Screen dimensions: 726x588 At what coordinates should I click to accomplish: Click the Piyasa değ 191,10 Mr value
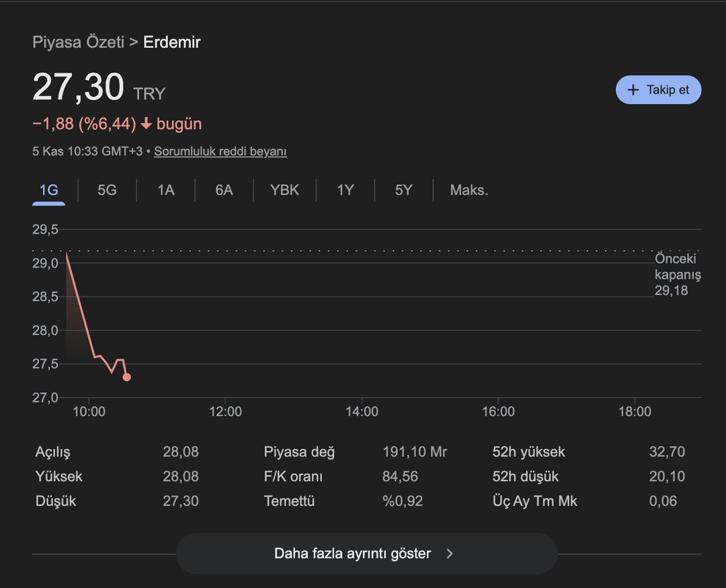(414, 452)
